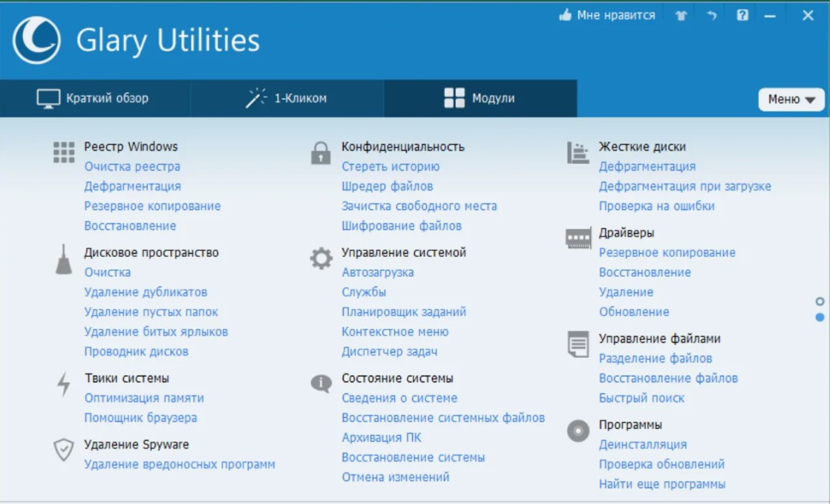Click the gear icon for Управление системой

321,259
